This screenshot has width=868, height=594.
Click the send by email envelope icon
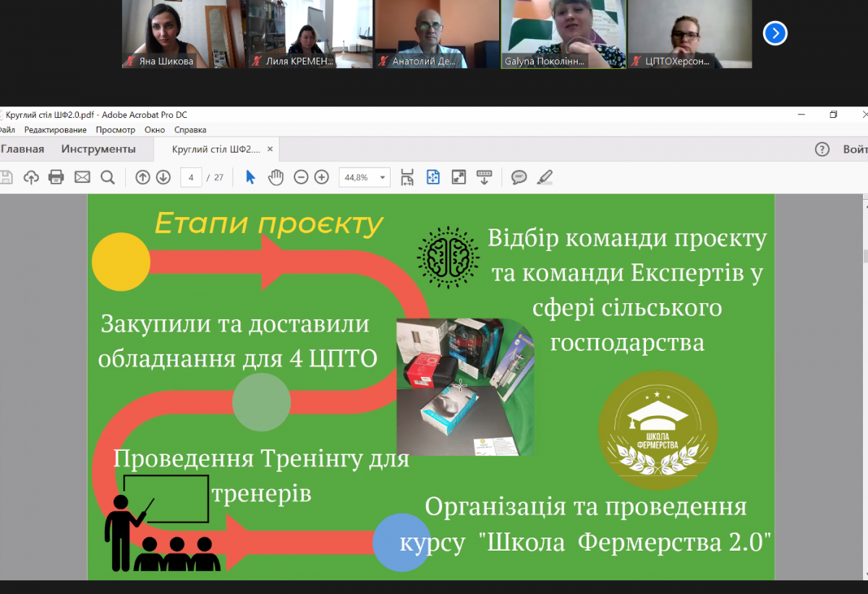point(82,177)
